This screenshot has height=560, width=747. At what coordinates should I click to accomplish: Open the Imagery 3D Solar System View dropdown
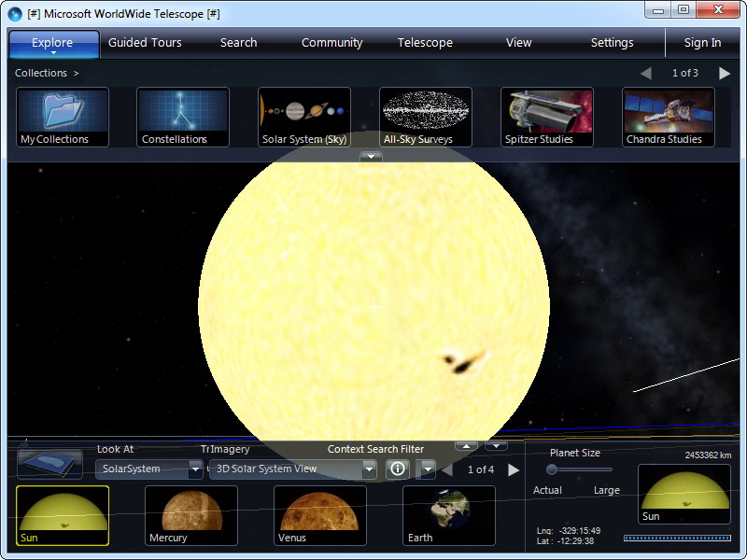pos(293,469)
